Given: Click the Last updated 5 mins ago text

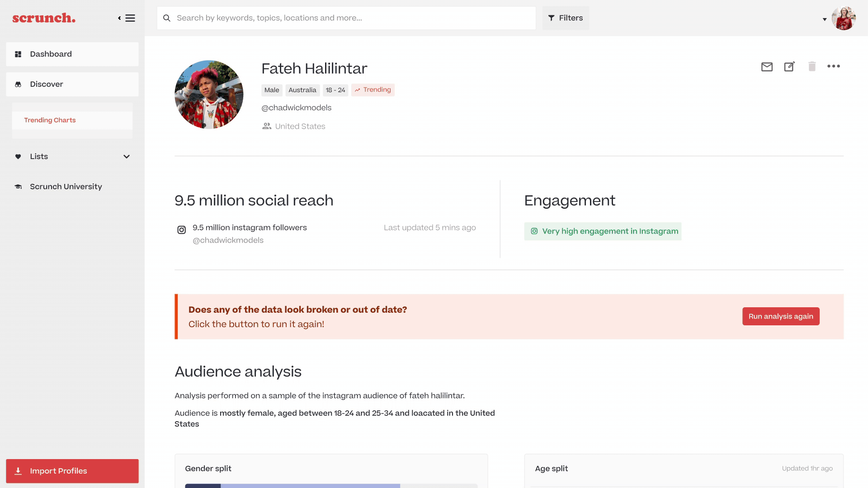Looking at the screenshot, I should pyautogui.click(x=430, y=228).
